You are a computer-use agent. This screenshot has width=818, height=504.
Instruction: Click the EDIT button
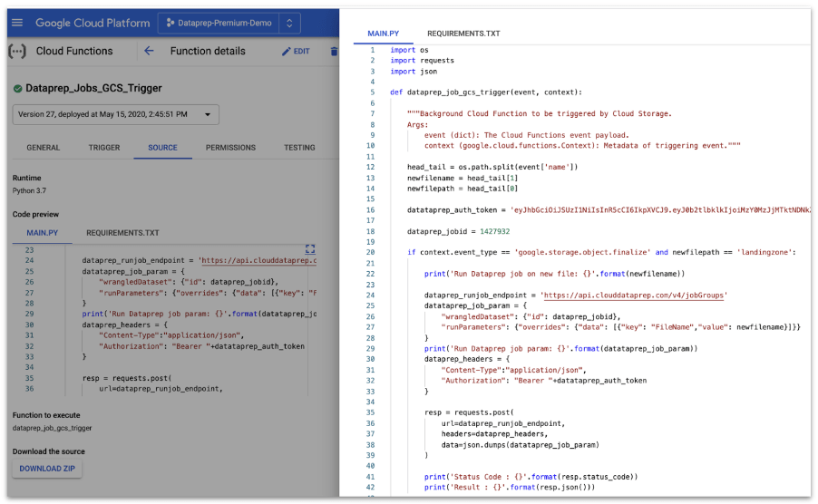coord(296,51)
